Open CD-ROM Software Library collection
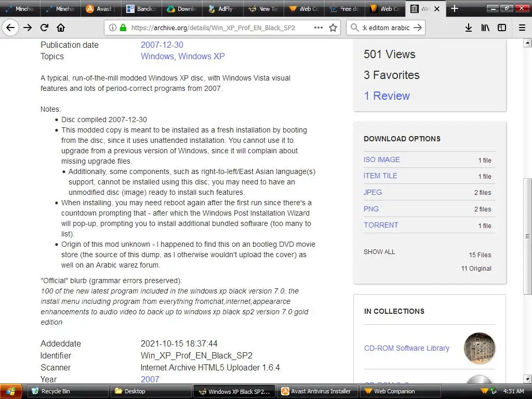532x399 pixels. 406,348
